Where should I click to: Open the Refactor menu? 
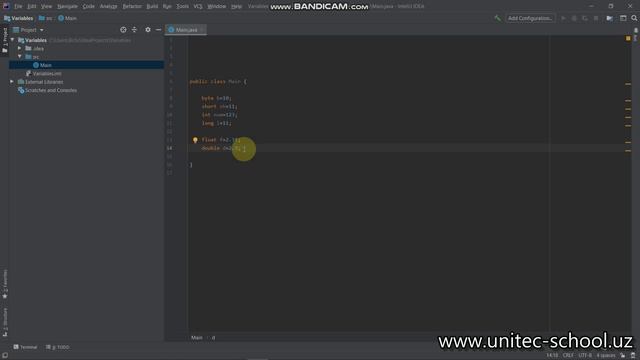(132, 7)
